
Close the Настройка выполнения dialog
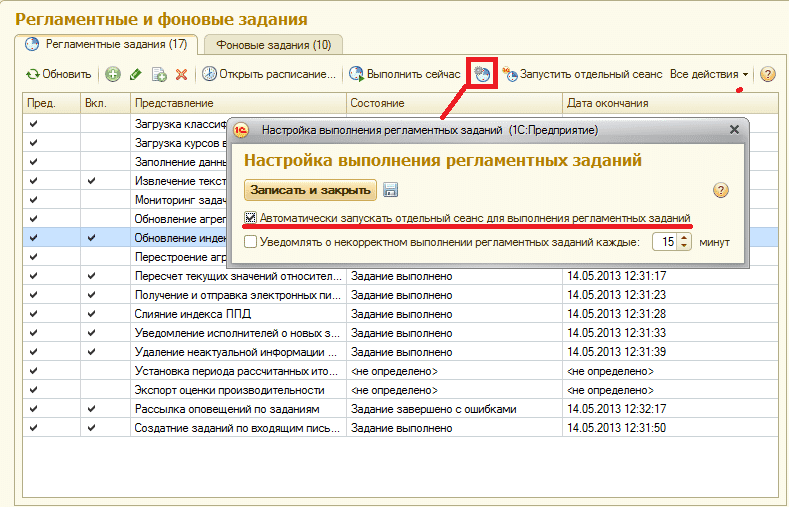tap(734, 130)
